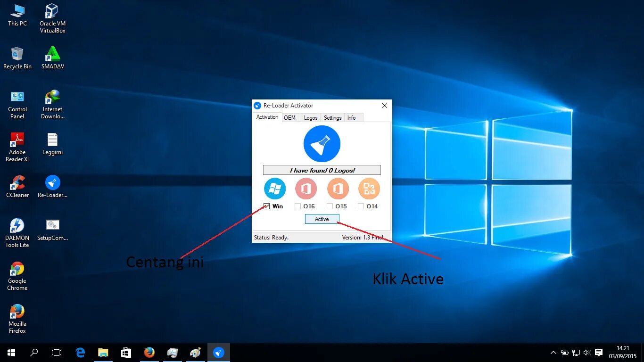Open the Paint taskbar icon
Screen dimensions: 644x362
pyautogui.click(x=195, y=353)
